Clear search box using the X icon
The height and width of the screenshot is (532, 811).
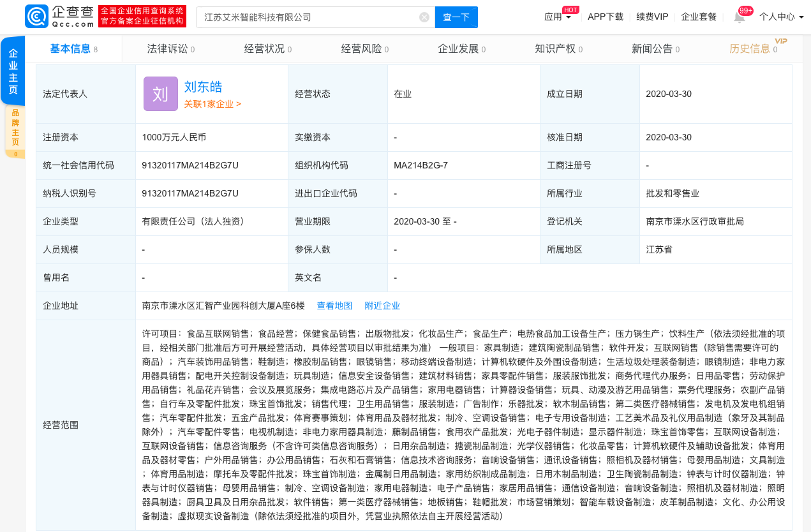(424, 17)
